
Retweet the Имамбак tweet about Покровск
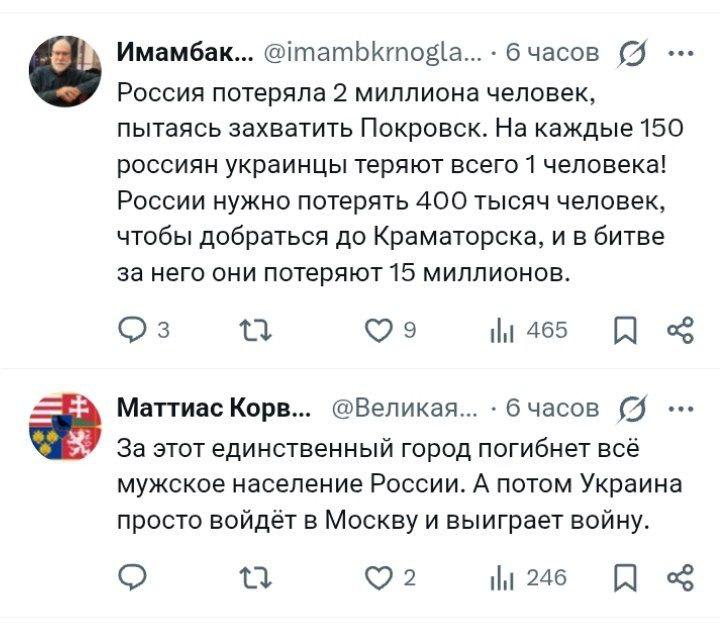coord(254,329)
